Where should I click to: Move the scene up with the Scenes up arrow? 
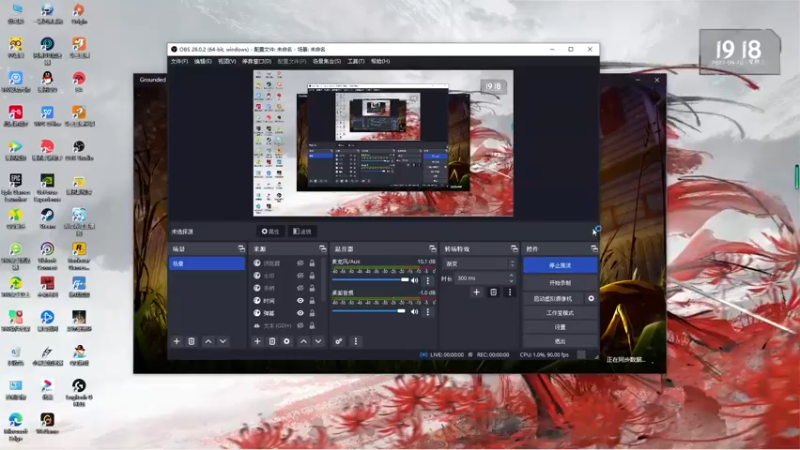pyautogui.click(x=208, y=341)
